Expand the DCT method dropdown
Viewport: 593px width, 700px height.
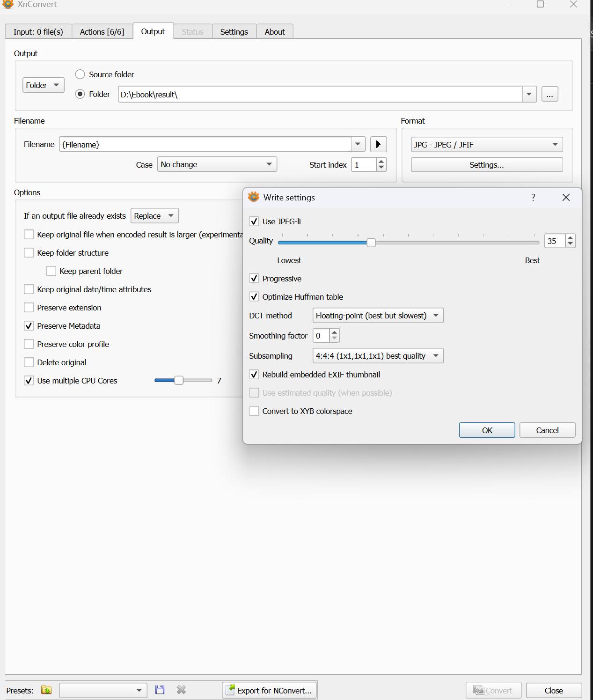pos(378,316)
